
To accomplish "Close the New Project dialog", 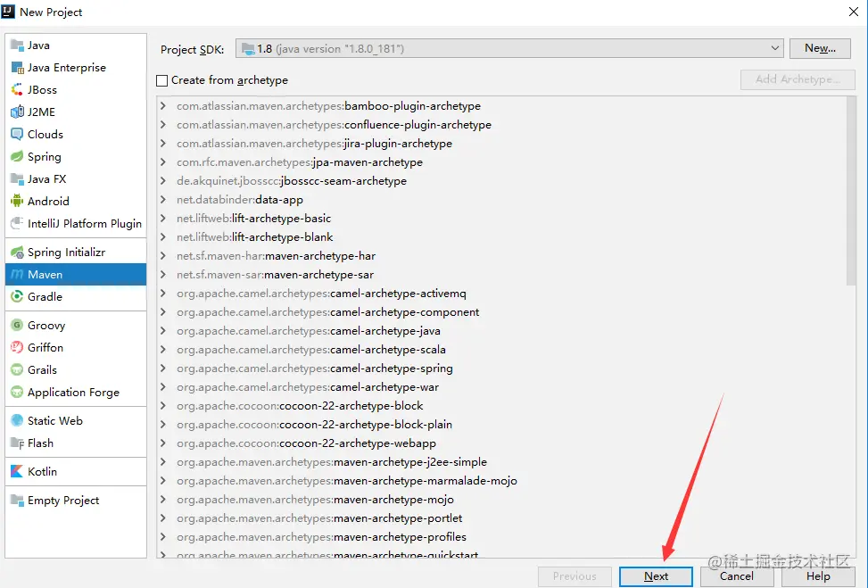I will [854, 12].
